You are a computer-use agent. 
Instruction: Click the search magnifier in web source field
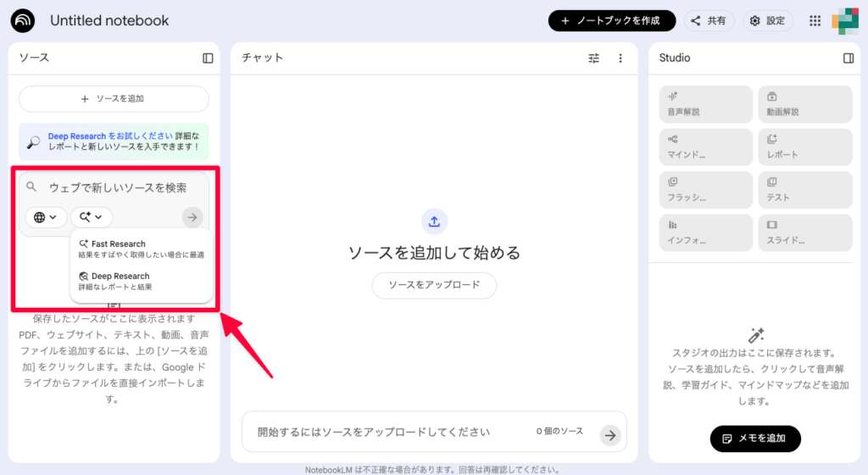pyautogui.click(x=31, y=187)
